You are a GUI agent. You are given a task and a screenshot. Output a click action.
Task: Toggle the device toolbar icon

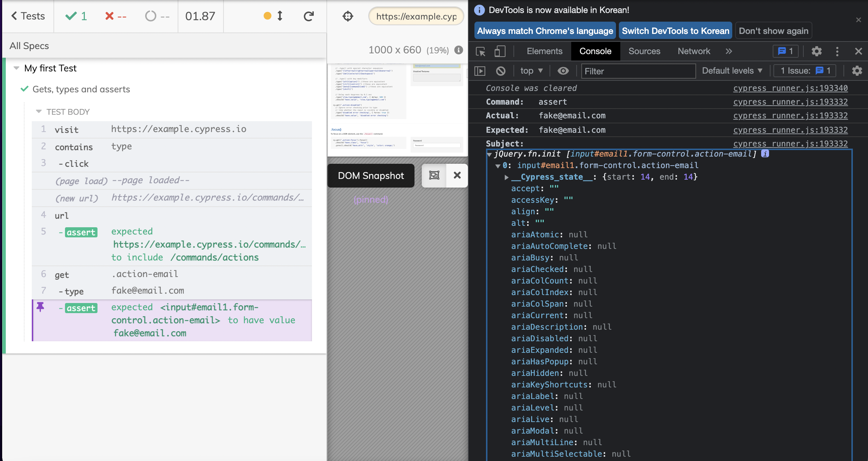pyautogui.click(x=500, y=52)
